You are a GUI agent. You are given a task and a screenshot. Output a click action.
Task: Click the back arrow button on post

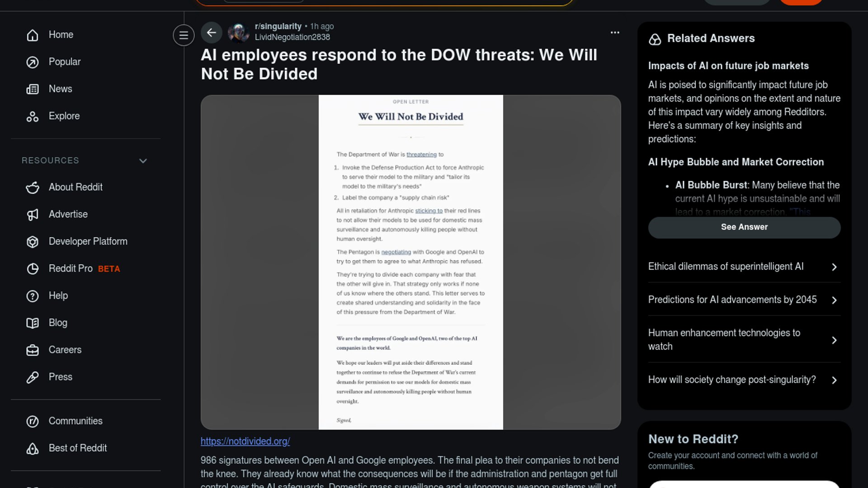point(212,33)
